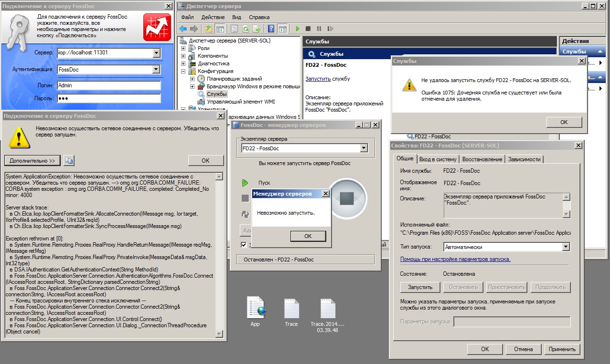
Task: Toggle the checkbox in FossDoc server manager
Action: click(x=244, y=245)
